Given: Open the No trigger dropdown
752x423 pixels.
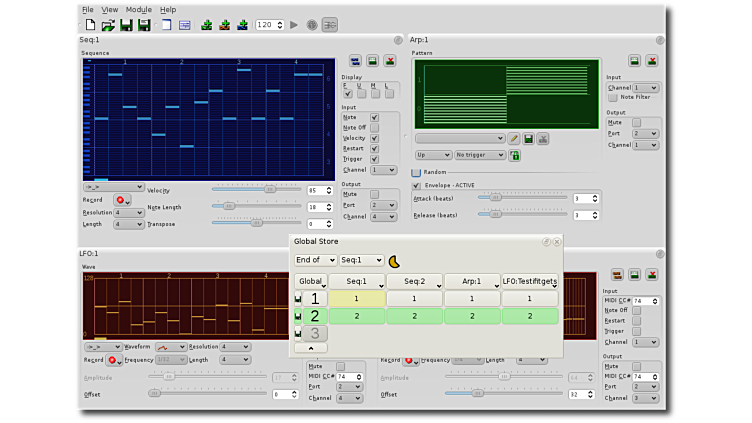Looking at the screenshot, I should point(480,155).
